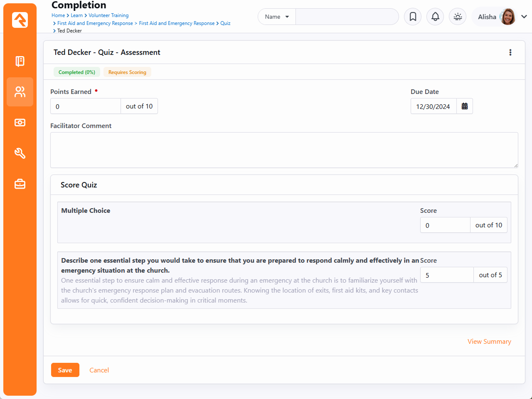Select the People icon in sidebar
This screenshot has width=532, height=399.
(20, 92)
